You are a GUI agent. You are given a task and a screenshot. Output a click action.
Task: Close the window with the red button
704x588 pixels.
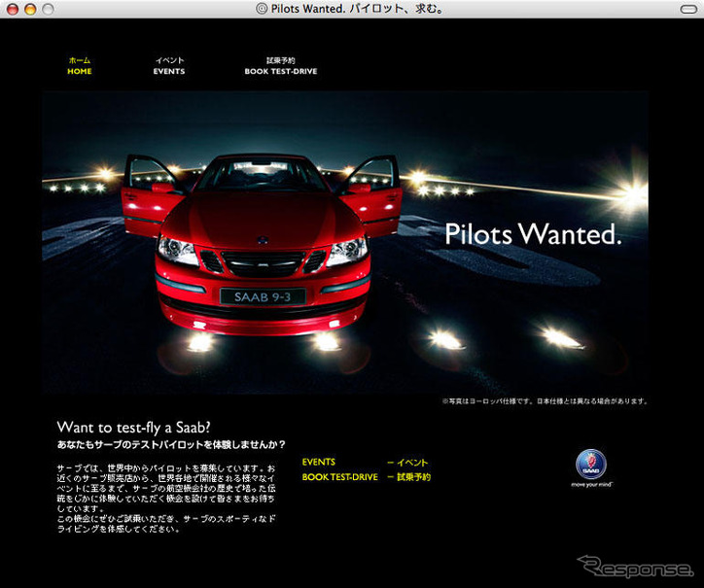click(x=13, y=8)
